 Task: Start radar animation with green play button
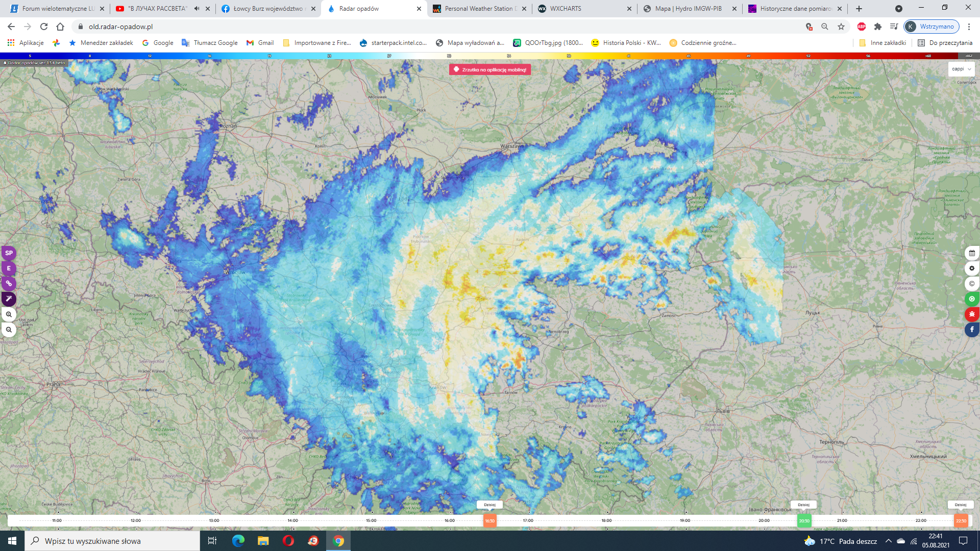(x=972, y=299)
